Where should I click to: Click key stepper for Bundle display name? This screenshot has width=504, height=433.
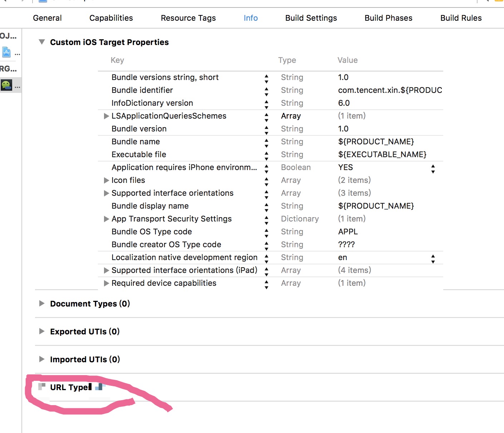tap(266, 207)
